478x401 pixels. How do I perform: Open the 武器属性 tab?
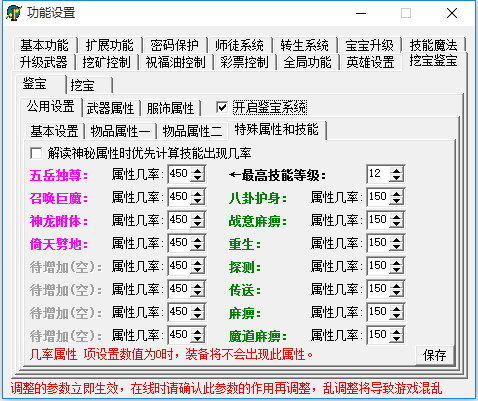(x=111, y=108)
